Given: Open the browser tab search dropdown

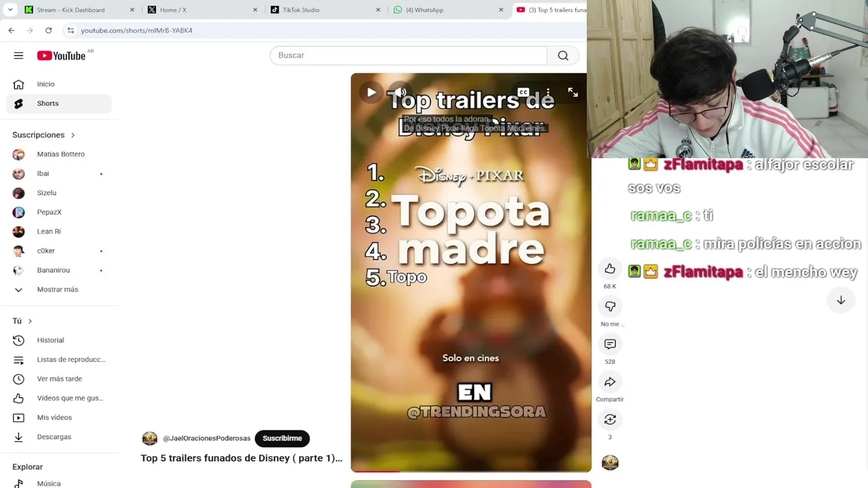Looking at the screenshot, I should click(x=10, y=9).
